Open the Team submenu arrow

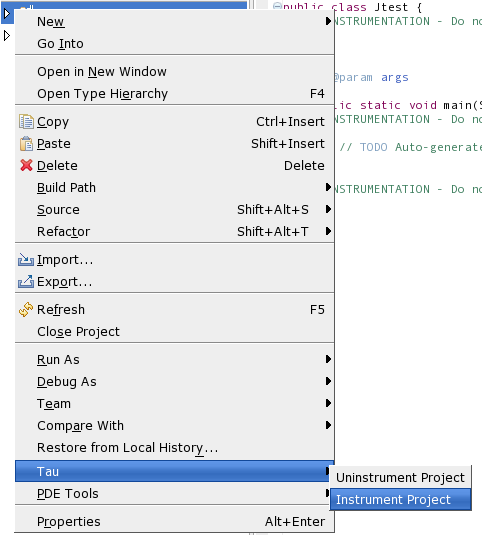[328, 403]
